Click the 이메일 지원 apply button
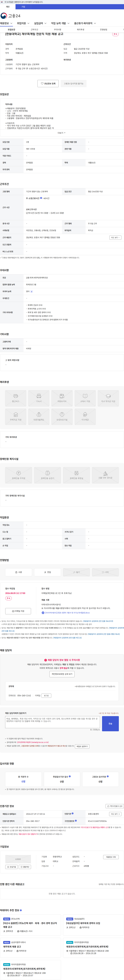124x980 pixels. 18,611
